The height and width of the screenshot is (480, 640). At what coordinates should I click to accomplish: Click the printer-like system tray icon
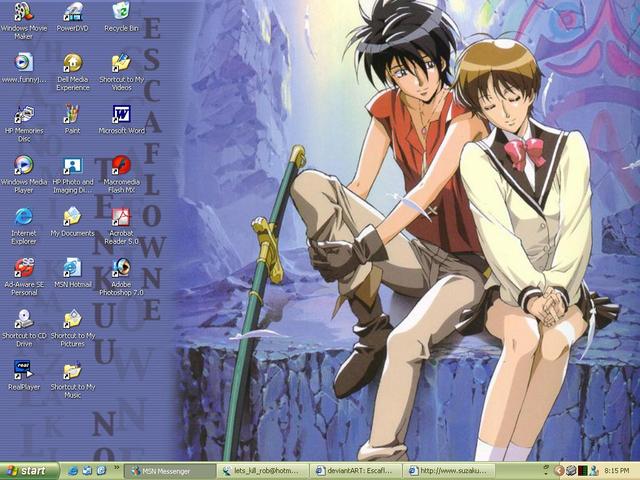click(571, 471)
